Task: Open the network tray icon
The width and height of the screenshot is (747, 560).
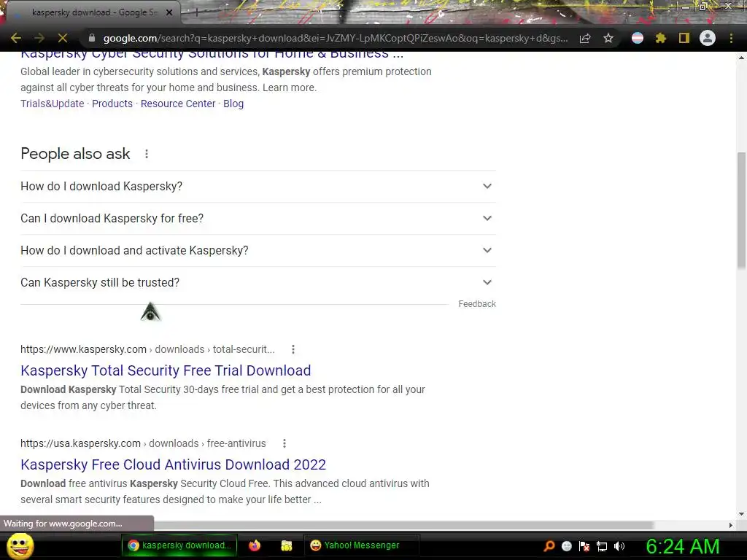Action: click(602, 546)
